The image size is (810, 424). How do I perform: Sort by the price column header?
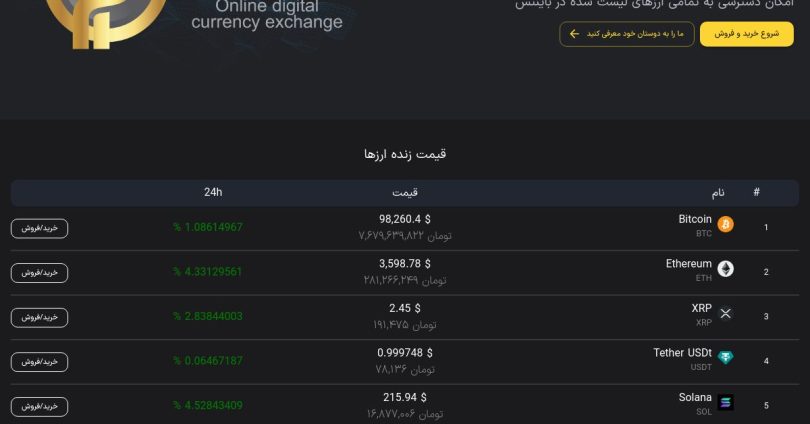404,192
